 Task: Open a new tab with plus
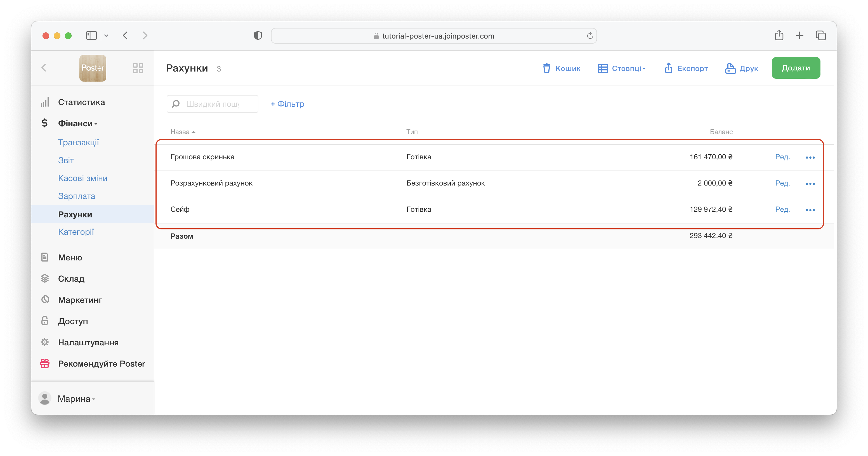pos(799,35)
